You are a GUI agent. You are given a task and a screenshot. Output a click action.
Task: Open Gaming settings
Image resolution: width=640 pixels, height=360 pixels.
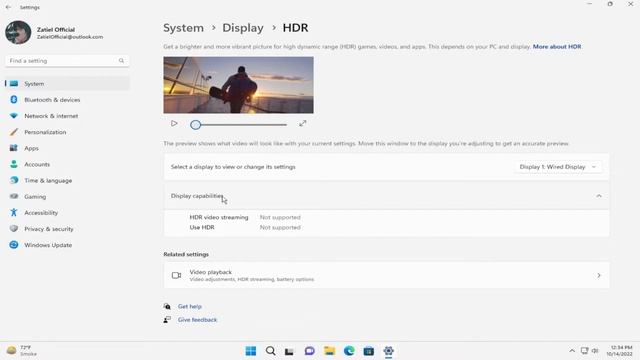coord(67,197)
